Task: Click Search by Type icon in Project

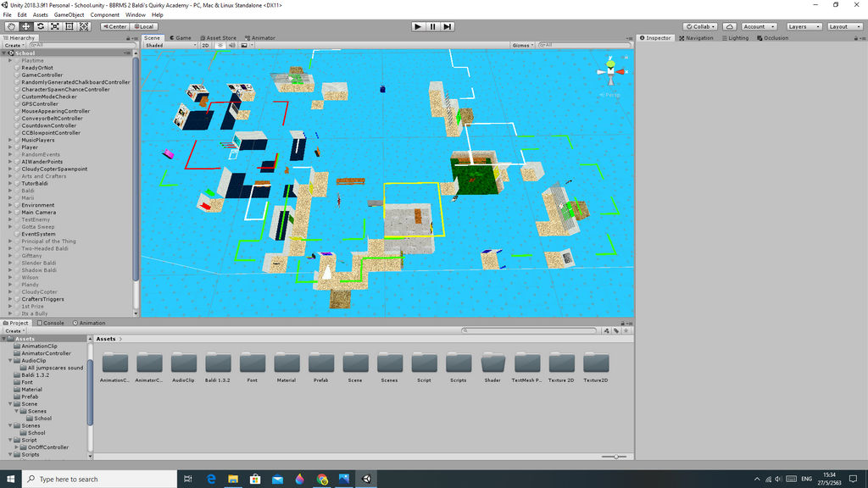Action: click(607, 331)
